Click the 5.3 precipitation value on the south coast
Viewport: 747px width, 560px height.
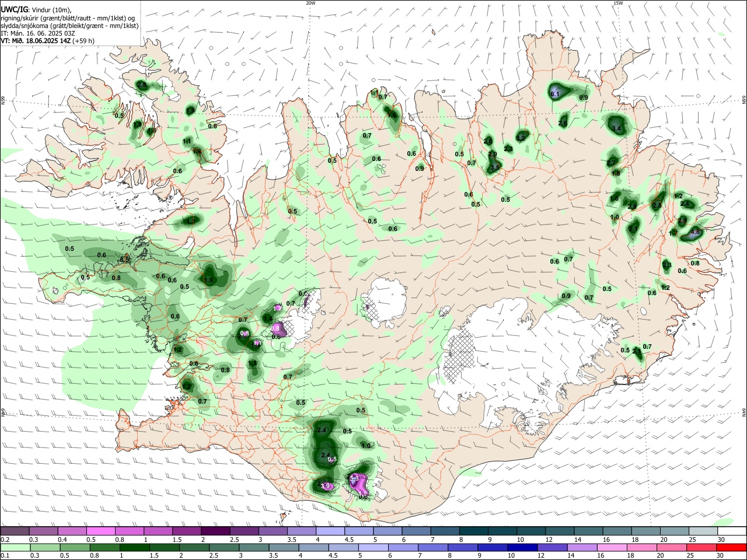(x=354, y=478)
